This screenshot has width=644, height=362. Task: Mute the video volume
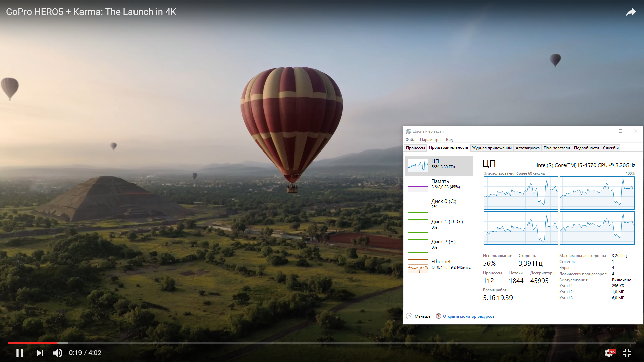point(58,353)
